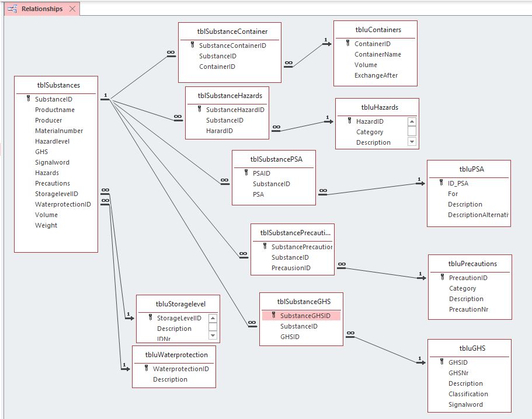Select Signalword field in tbluGHS
Image resolution: width=532 pixels, height=419 pixels.
(x=465, y=404)
